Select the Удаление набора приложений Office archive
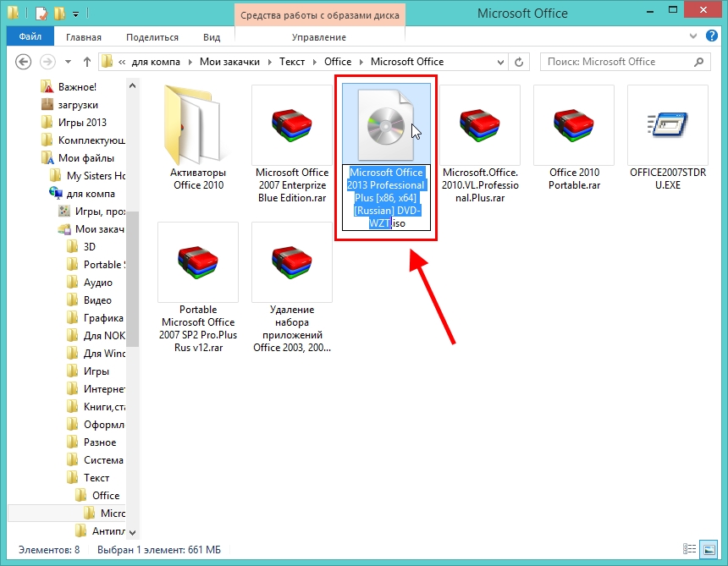728x566 pixels. tap(292, 288)
